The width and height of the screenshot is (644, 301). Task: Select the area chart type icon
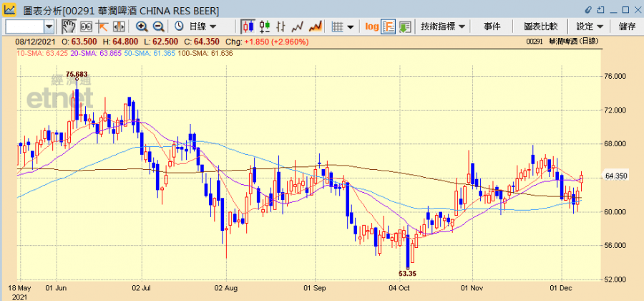(x=313, y=27)
